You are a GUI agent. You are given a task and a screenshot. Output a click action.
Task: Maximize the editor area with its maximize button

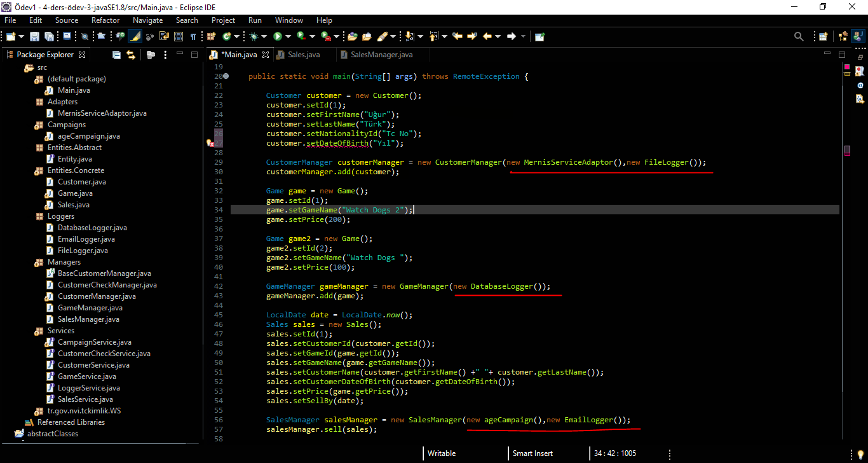842,55
